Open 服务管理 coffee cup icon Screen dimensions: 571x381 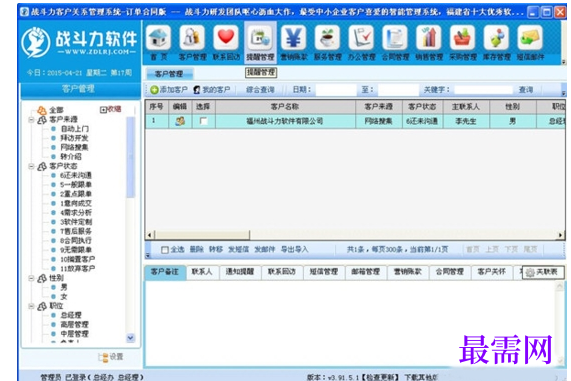[327, 38]
